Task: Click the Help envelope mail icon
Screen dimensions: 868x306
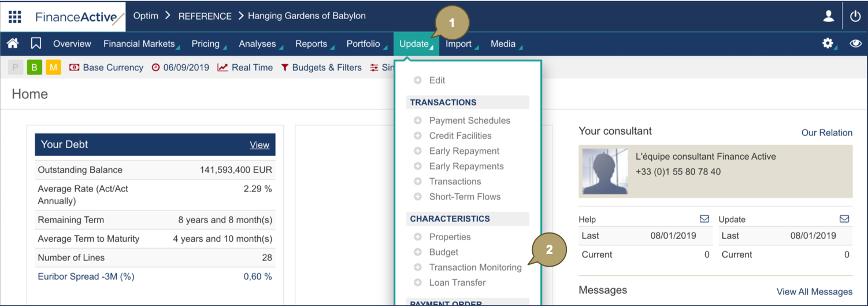Action: coord(704,219)
